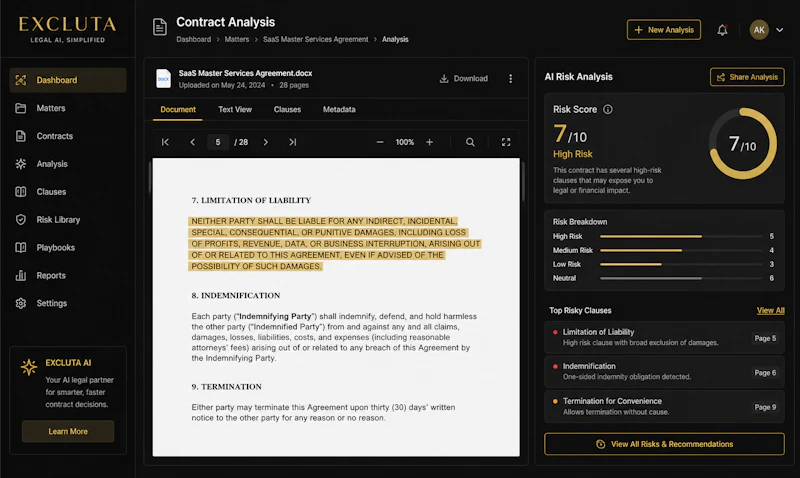Switch to the Metadata tab
Screen dimensions: 800x478
(339, 110)
